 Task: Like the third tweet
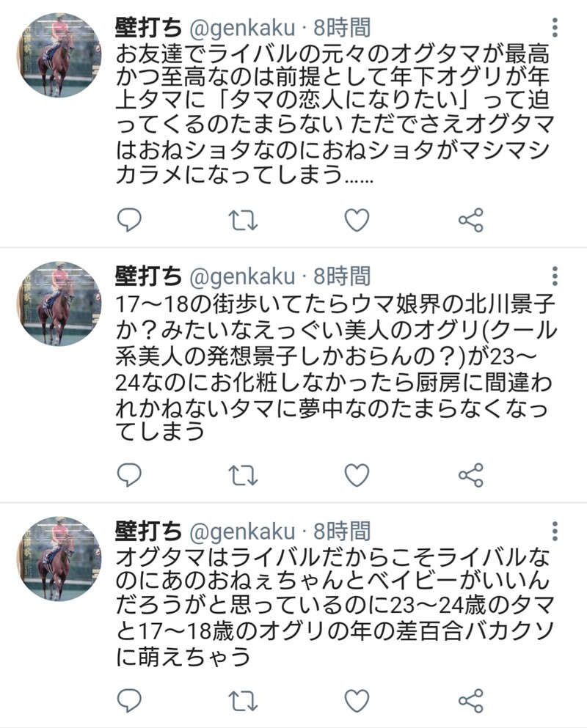point(357,700)
